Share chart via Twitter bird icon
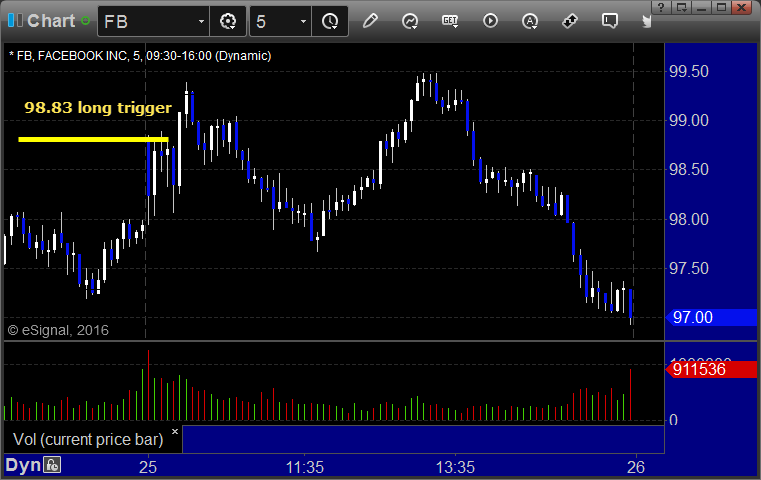761x480 pixels. click(x=646, y=21)
